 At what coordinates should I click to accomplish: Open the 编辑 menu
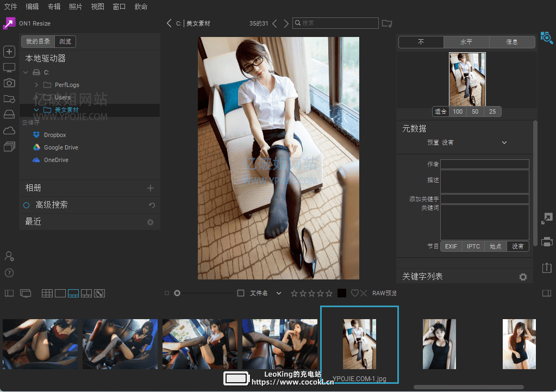tap(32, 7)
